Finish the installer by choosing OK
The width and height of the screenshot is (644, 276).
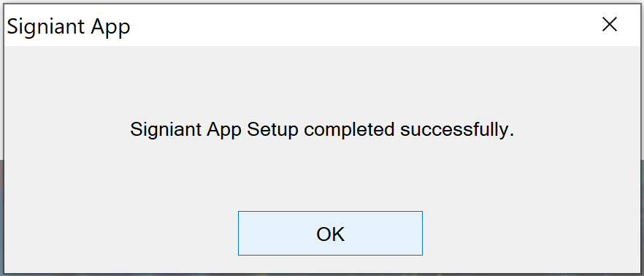(330, 234)
